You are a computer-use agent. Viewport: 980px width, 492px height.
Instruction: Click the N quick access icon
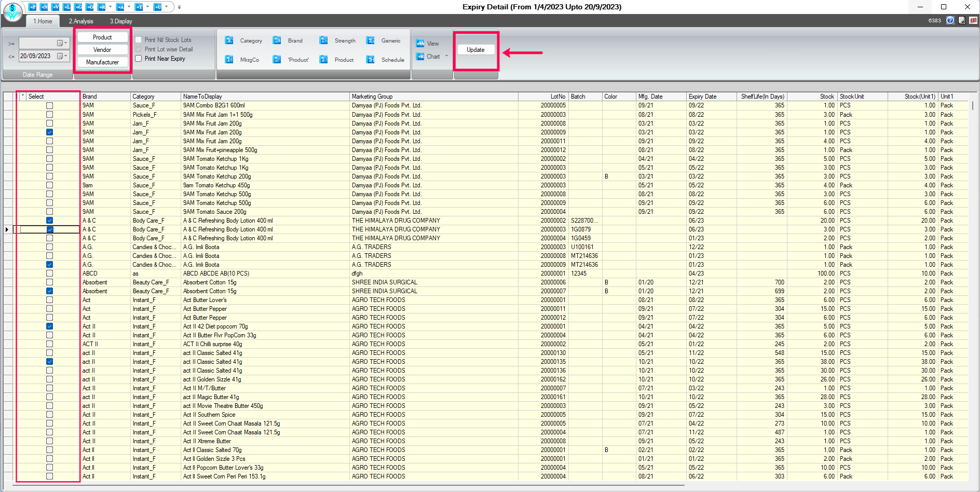[x=44, y=7]
